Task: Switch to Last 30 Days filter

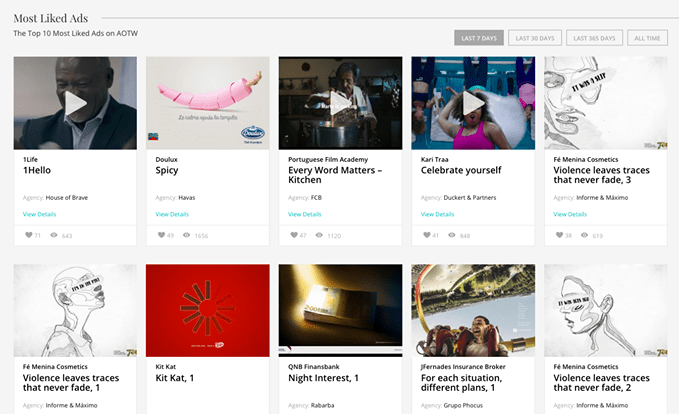Action: click(x=535, y=38)
